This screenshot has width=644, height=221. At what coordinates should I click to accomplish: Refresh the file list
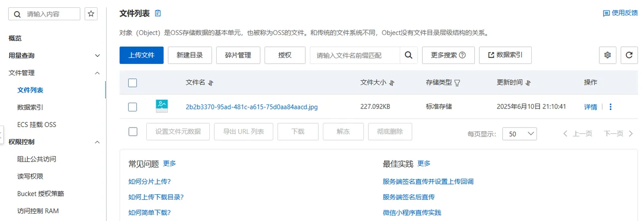click(x=629, y=55)
